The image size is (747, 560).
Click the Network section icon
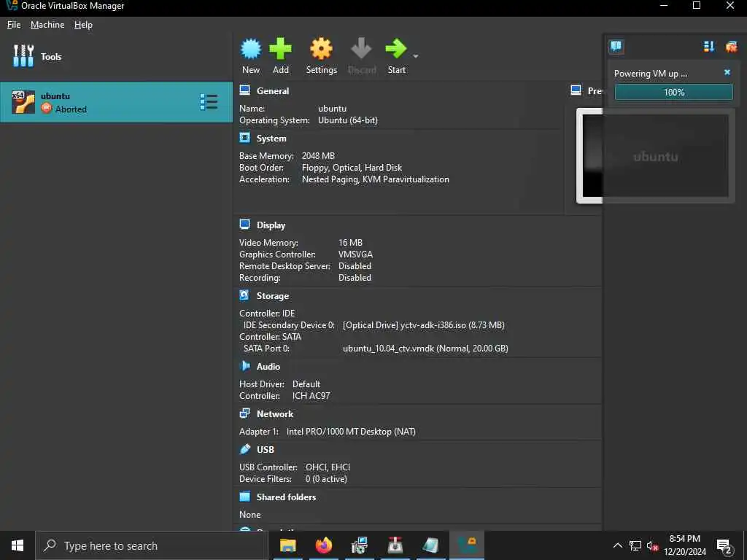(245, 413)
